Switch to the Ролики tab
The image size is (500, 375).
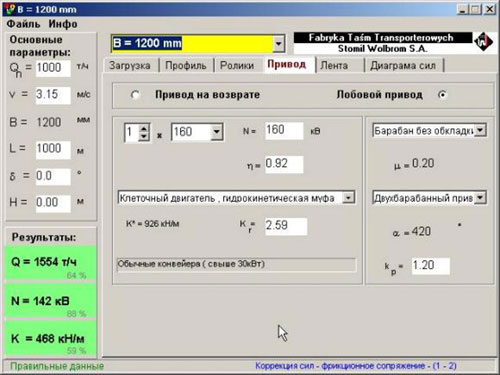click(x=237, y=65)
